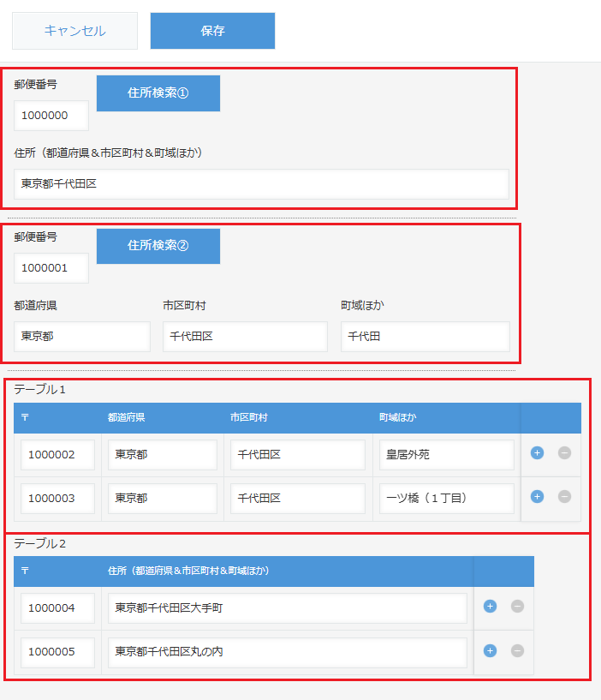
Task: Remove the 1000005 table row
Action: [517, 650]
